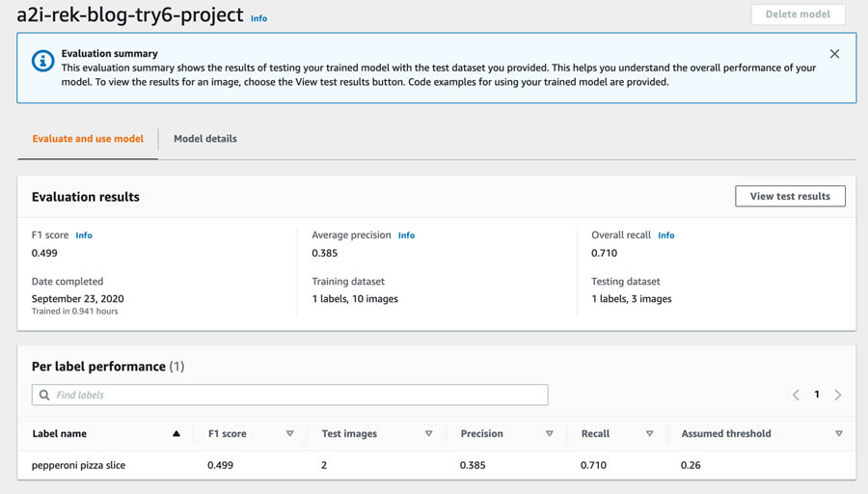The width and height of the screenshot is (868, 494).
Task: Sort by Recall column arrow
Action: (x=649, y=433)
